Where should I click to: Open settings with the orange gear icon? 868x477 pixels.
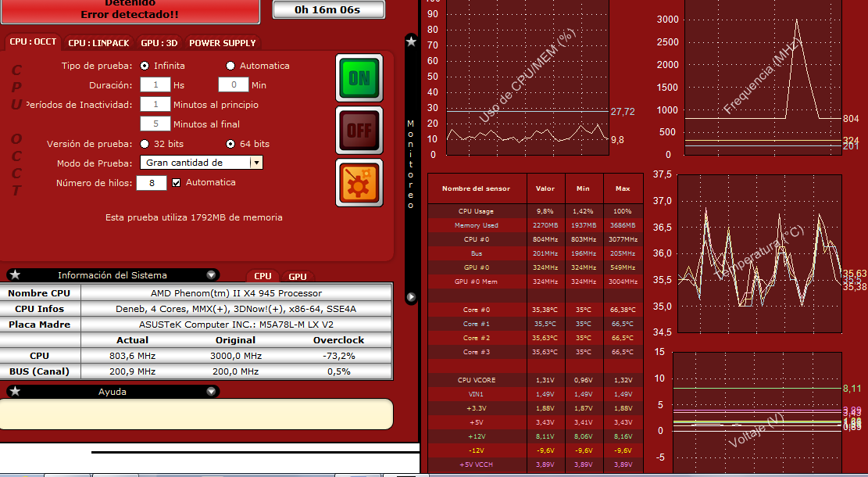pyautogui.click(x=359, y=183)
